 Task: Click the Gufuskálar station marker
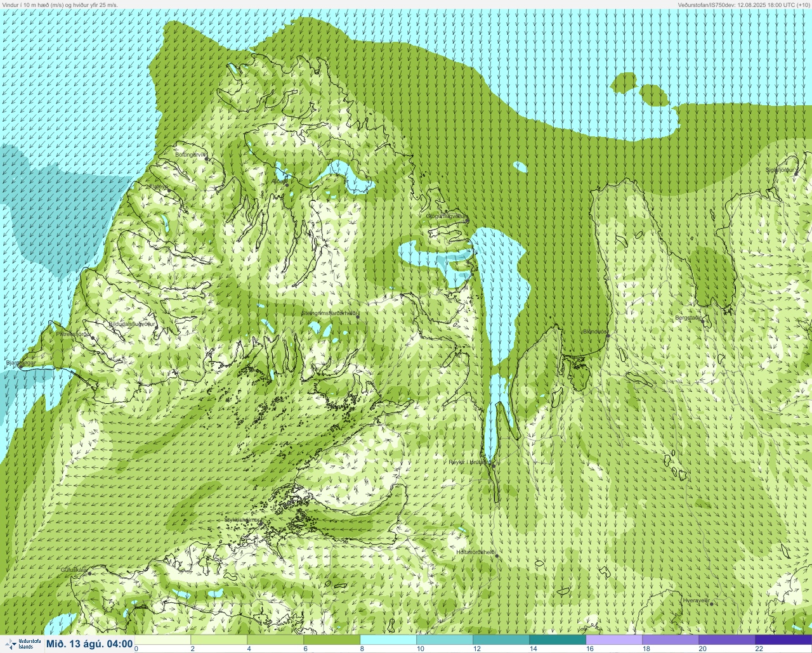[x=89, y=574]
